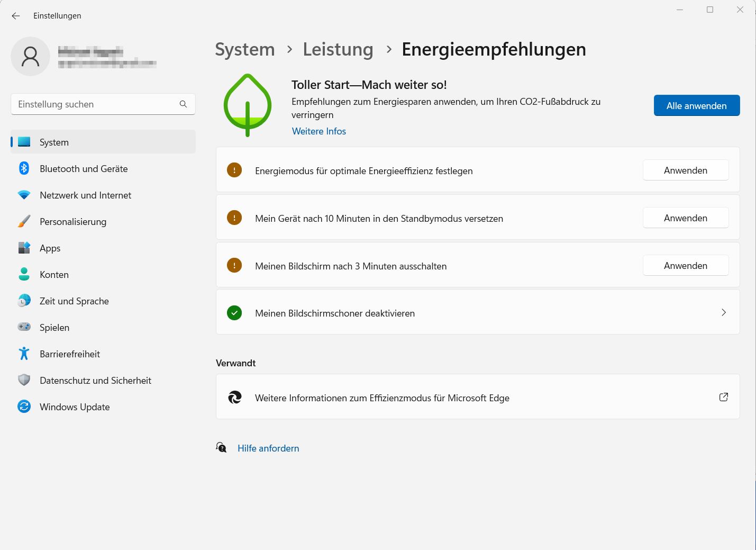This screenshot has height=550, width=756.
Task: Click the back arrow icon
Action: [16, 16]
